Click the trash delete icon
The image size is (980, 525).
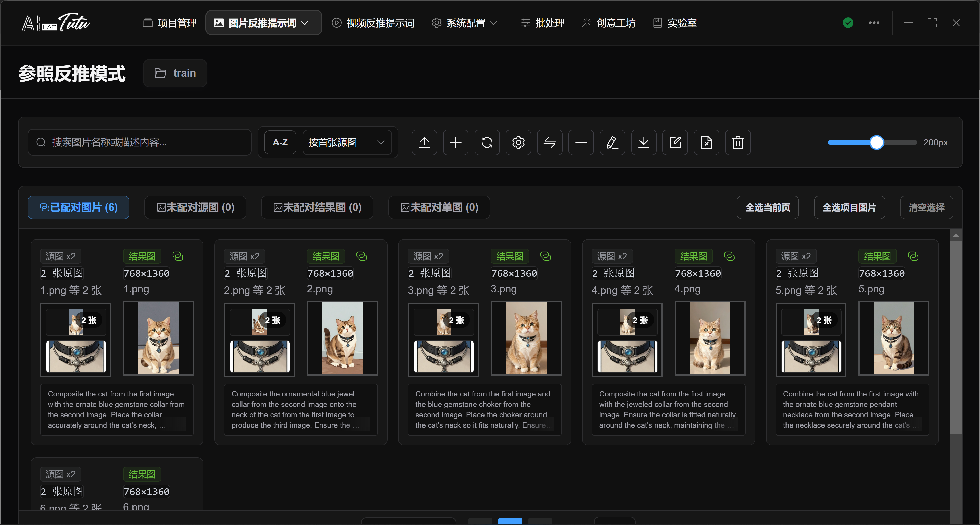tap(738, 143)
